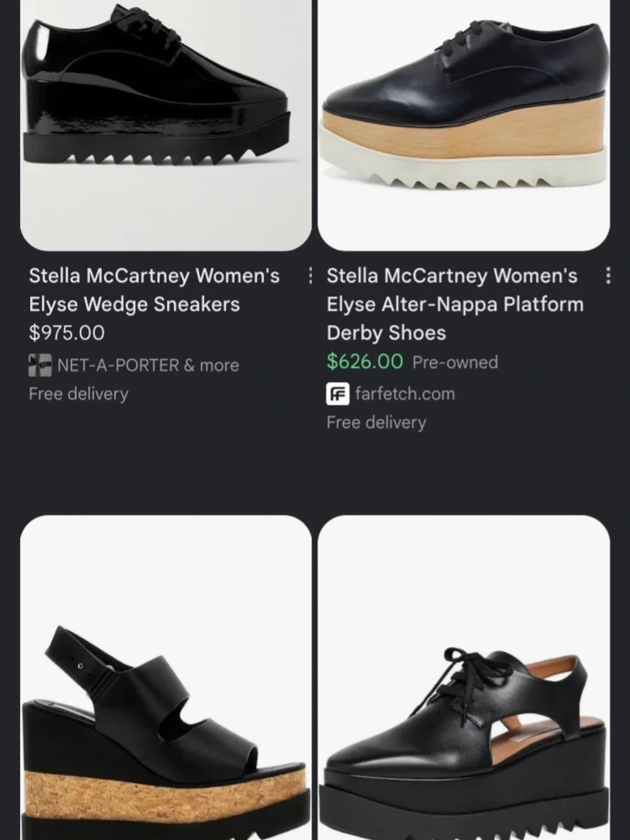Open Elyse Alter-Nappa Platform Derby Shoes title
This screenshot has height=840, width=630.
(455, 304)
